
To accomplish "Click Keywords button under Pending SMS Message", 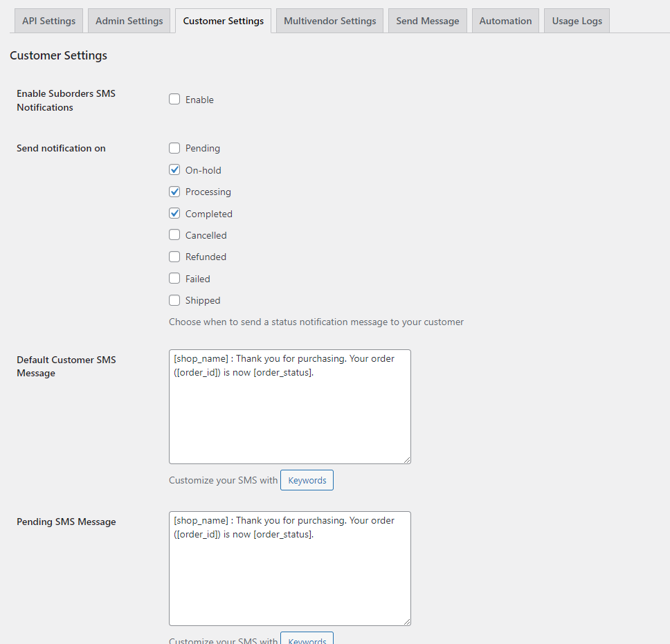I will 307,639.
